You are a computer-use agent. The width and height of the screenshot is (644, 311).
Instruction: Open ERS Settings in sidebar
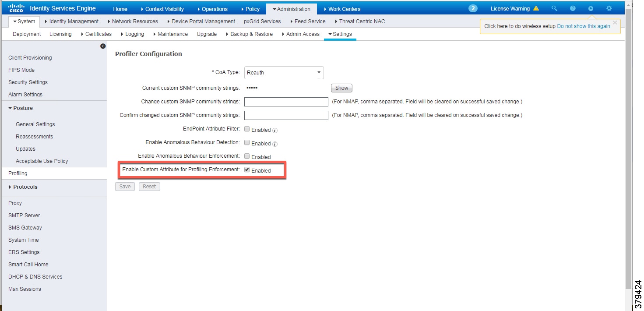(24, 252)
